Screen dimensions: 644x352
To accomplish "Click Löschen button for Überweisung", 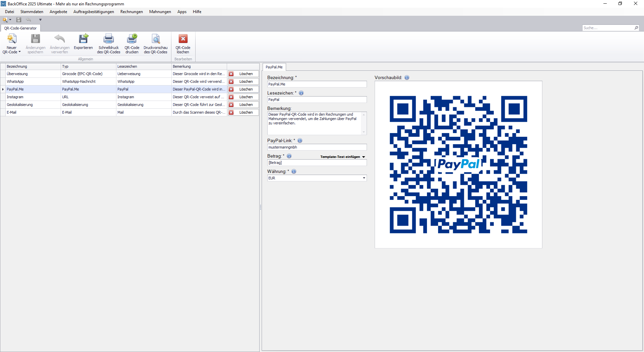I will pyautogui.click(x=243, y=74).
